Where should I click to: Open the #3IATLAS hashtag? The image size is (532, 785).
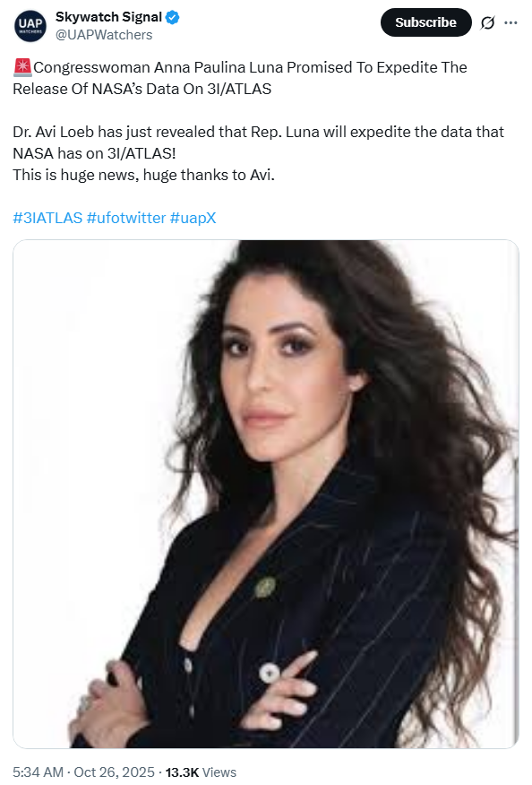point(47,218)
